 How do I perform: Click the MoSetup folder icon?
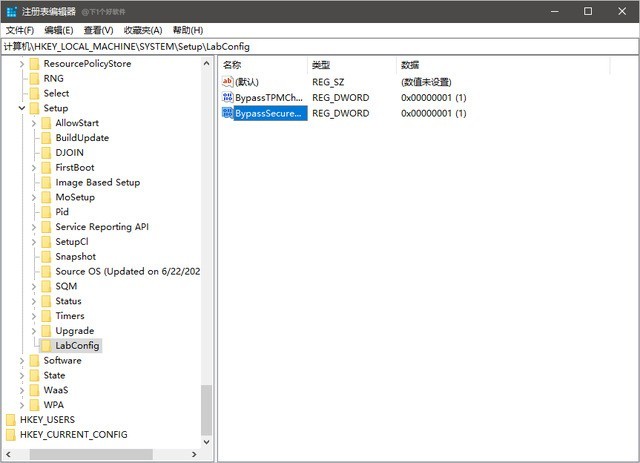pos(46,198)
